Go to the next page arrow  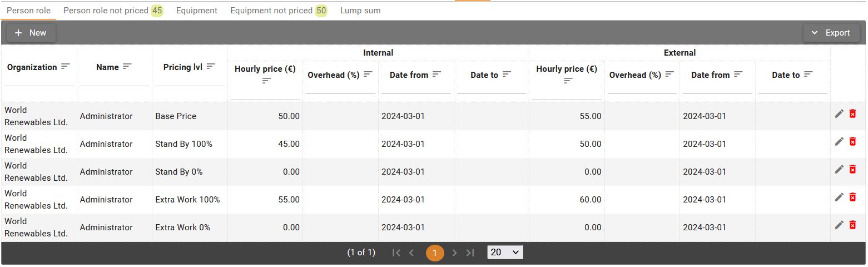pyautogui.click(x=454, y=253)
